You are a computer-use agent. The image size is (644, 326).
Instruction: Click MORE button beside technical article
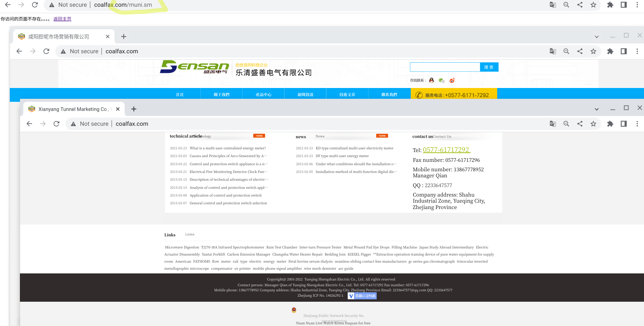tap(259, 136)
